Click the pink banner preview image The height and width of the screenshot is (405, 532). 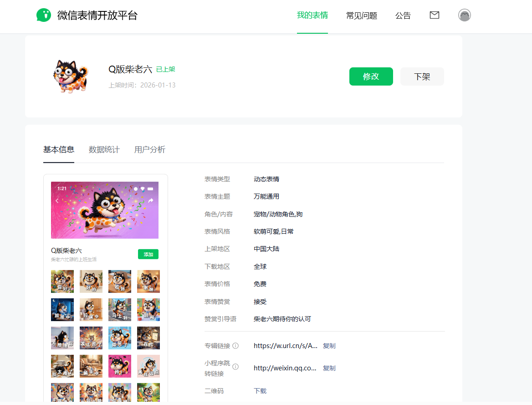point(104,210)
